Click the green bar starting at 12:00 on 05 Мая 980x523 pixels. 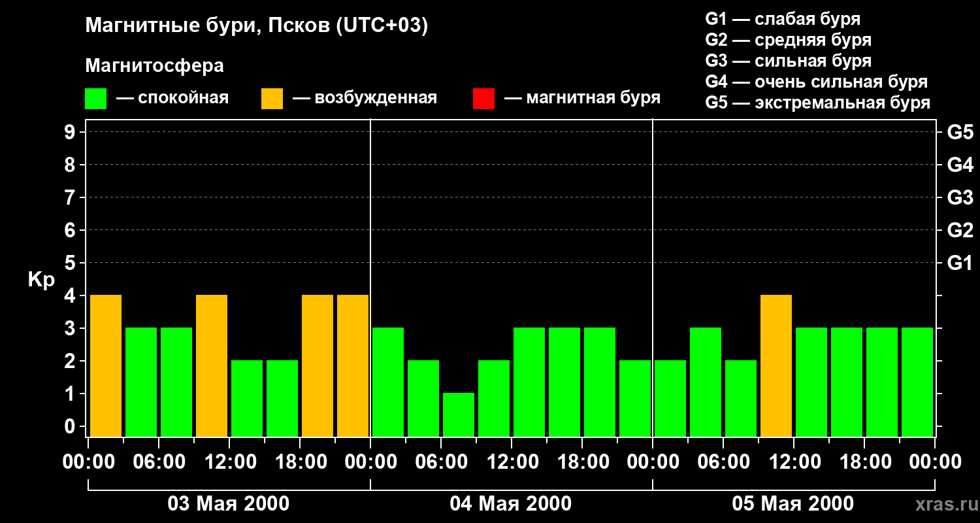(x=811, y=382)
